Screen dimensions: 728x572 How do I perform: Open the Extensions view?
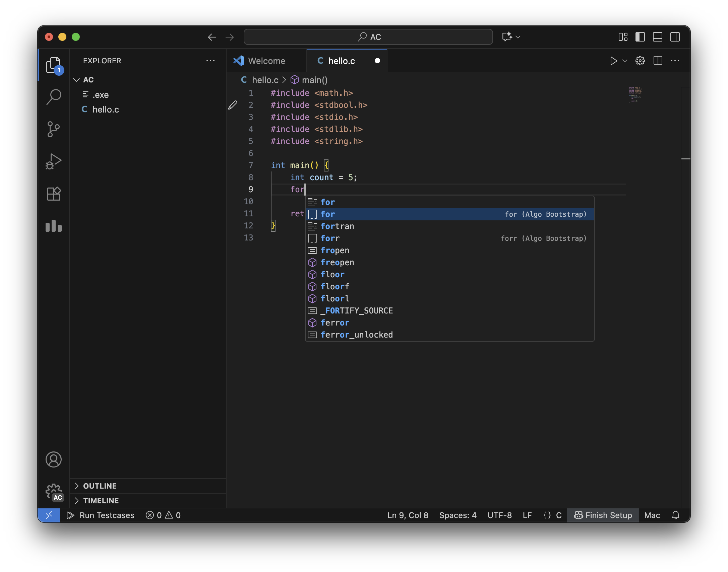point(54,194)
